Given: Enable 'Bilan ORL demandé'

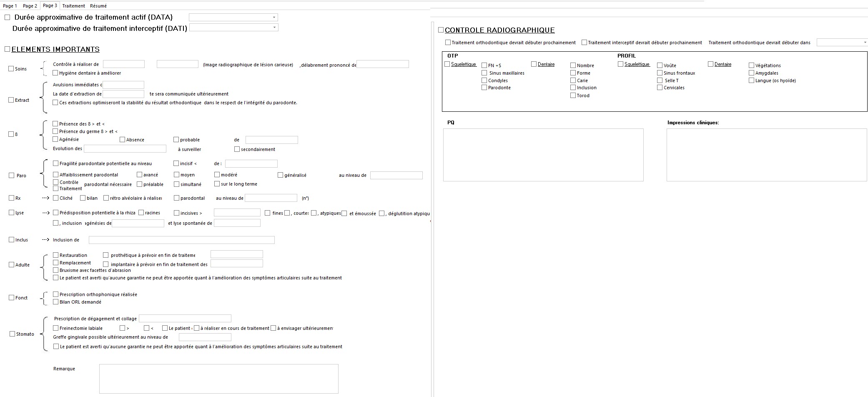Looking at the screenshot, I should pos(55,302).
